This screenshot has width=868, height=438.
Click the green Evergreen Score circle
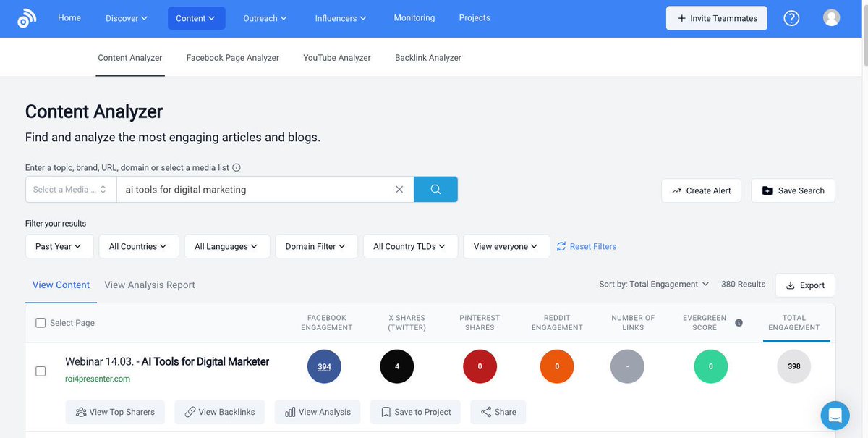click(x=711, y=366)
